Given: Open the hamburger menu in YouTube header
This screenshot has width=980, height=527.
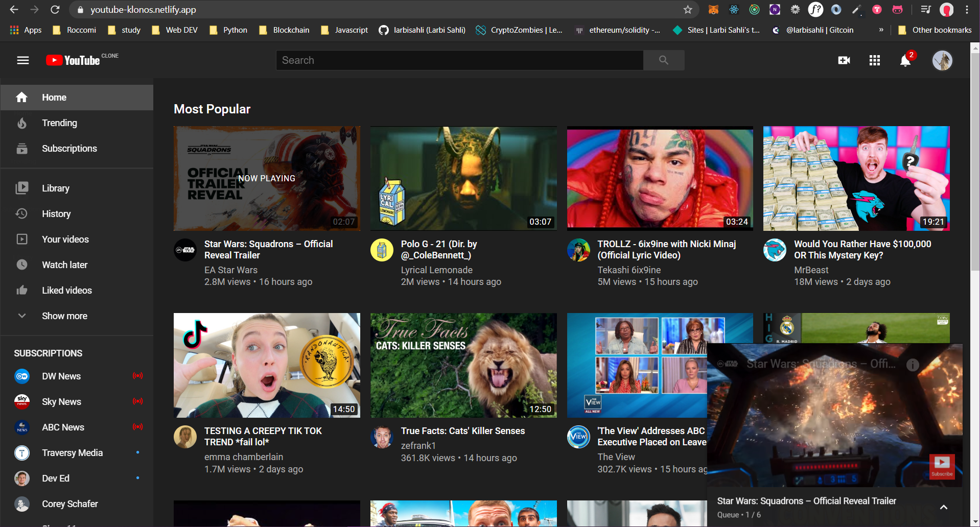Looking at the screenshot, I should point(22,60).
